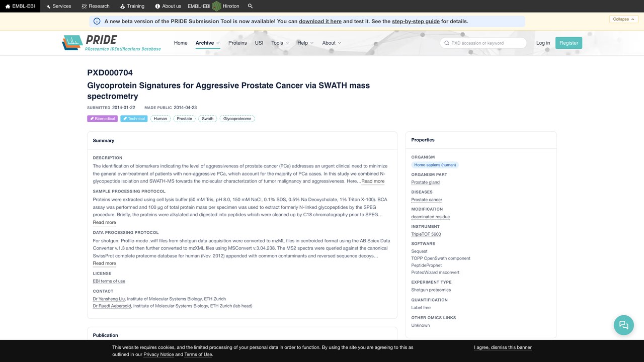Open the USI menu item
Viewport: 644px width, 362px height.
pos(259,43)
